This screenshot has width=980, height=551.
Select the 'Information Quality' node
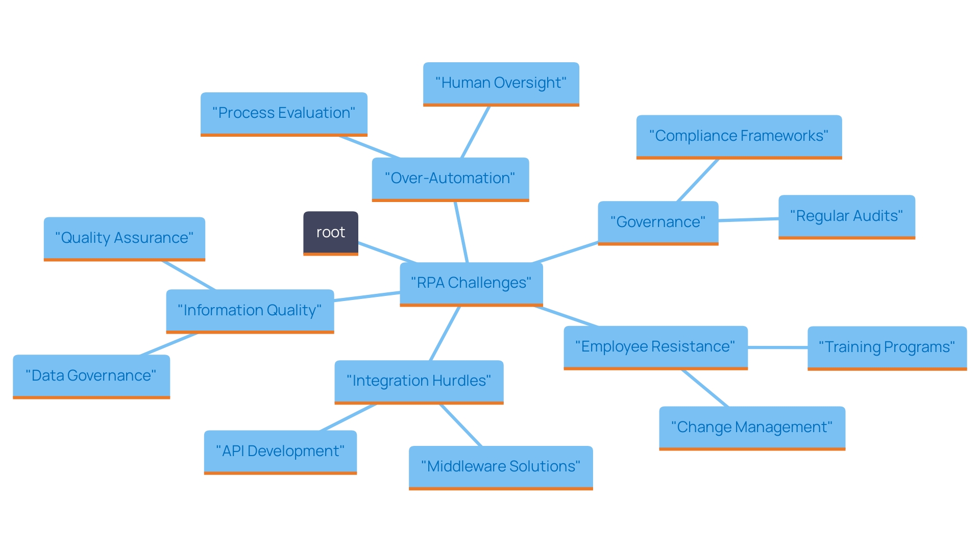click(229, 310)
